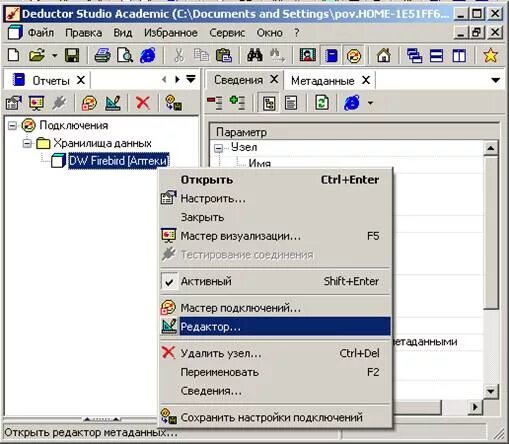Open the Сервис menu
This screenshot has height=444, width=509.
pyautogui.click(x=227, y=33)
